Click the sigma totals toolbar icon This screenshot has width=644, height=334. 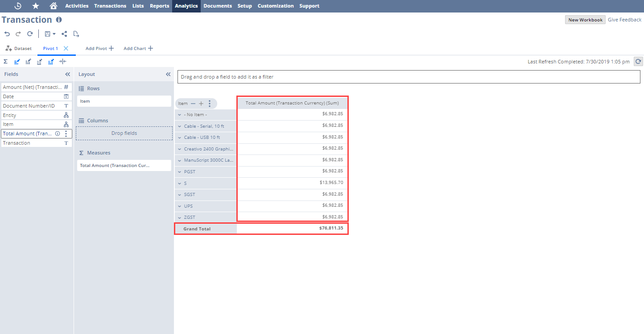(6, 62)
